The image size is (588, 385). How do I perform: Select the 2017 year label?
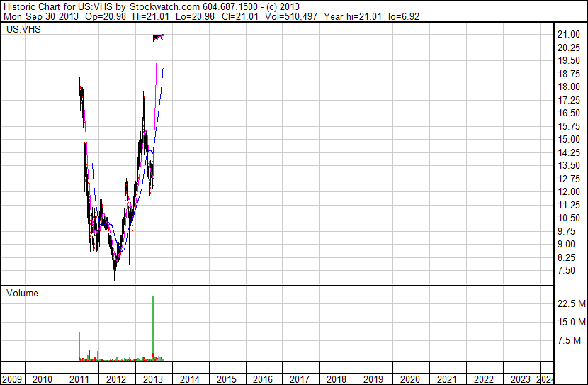pos(299,379)
